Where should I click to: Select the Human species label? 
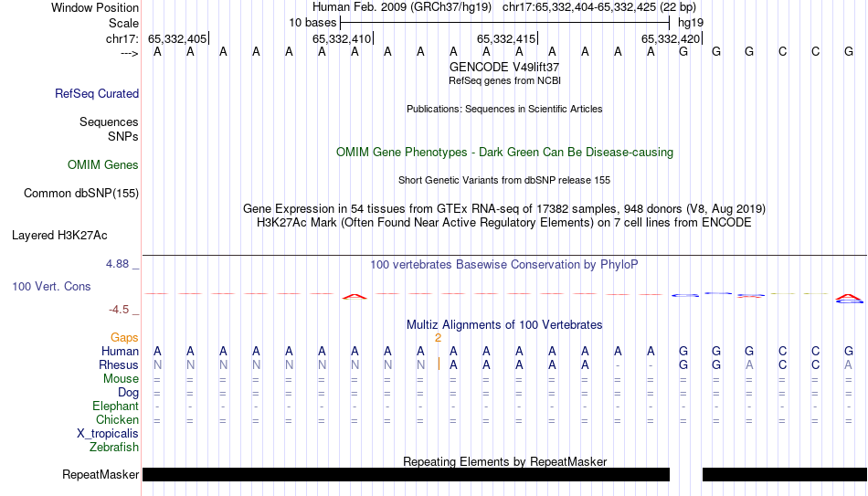(x=120, y=351)
